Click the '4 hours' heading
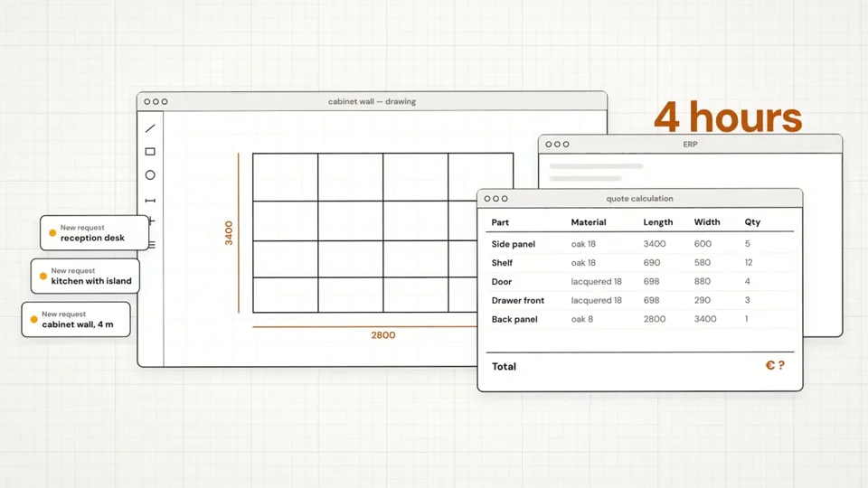The width and height of the screenshot is (868, 488). (x=728, y=117)
